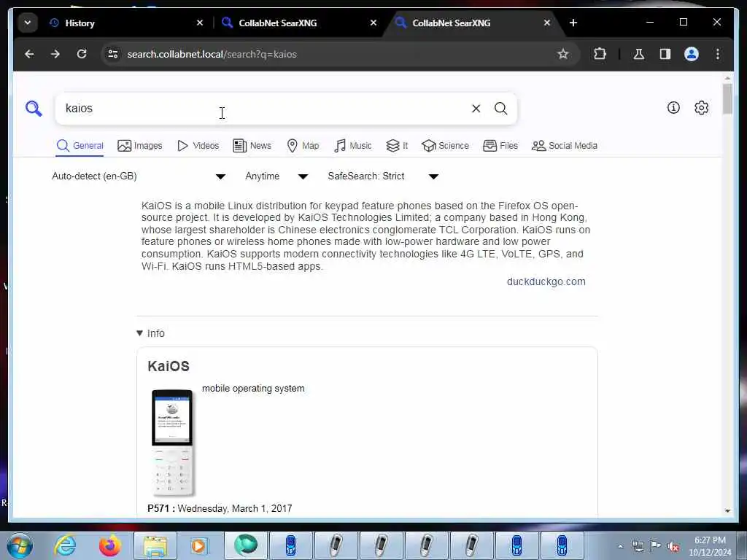
Task: Launch Internet Explorer from the taskbar
Action: point(64,545)
